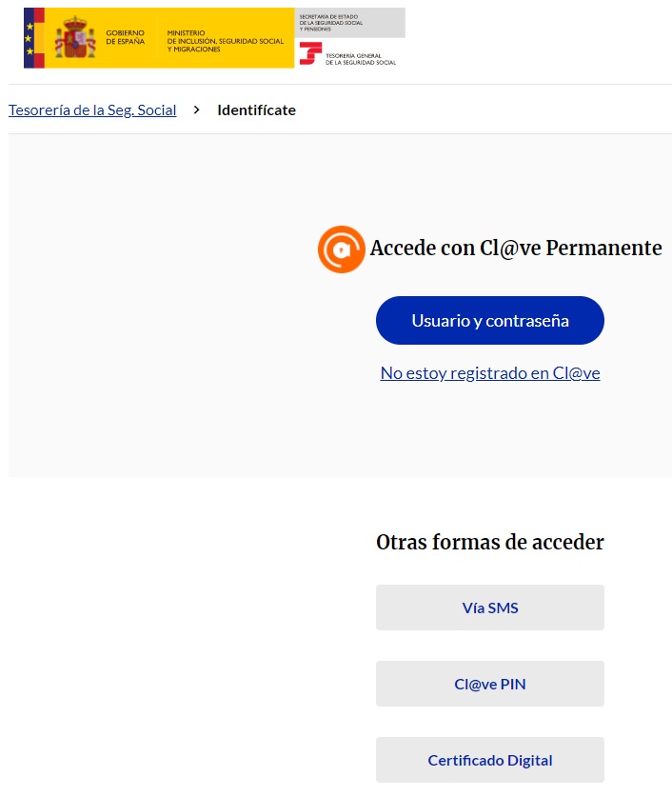672x797 pixels.
Task: Select the Identifícate breadcrumb item
Action: point(256,110)
